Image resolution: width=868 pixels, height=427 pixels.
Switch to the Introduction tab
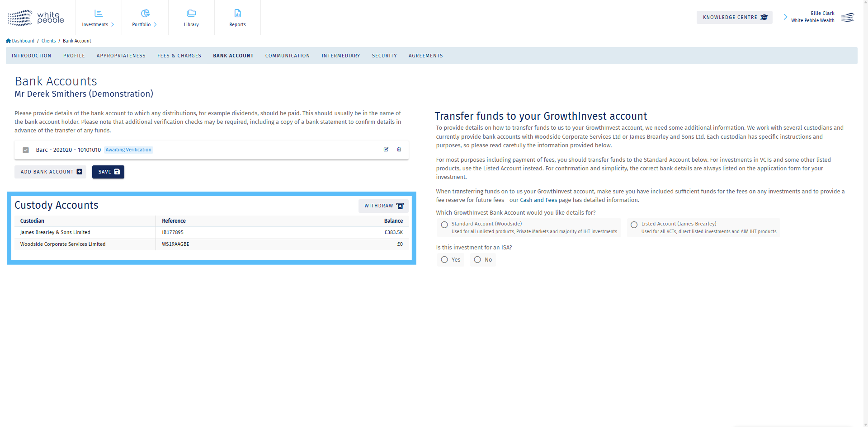tap(32, 56)
